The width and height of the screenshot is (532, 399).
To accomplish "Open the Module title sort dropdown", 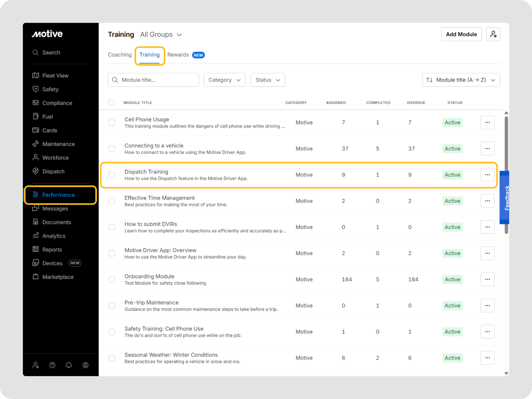I will pyautogui.click(x=461, y=80).
